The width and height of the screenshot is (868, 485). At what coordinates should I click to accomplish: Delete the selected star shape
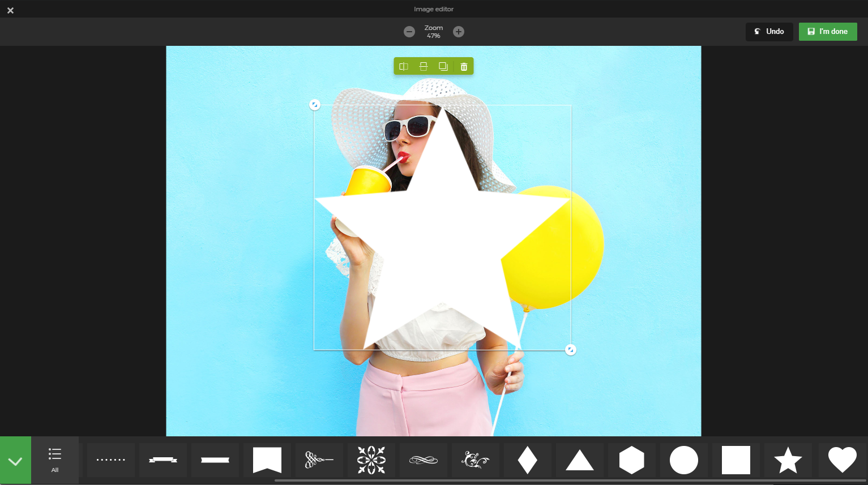[464, 66]
